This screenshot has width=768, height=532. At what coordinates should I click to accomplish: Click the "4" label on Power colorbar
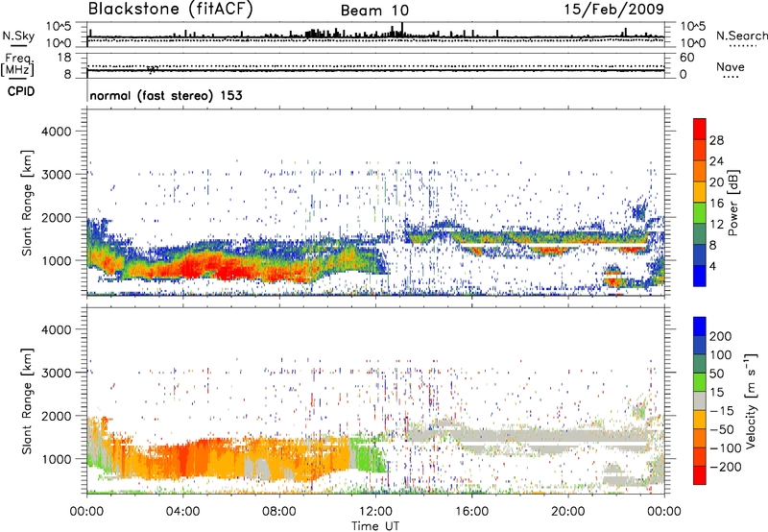click(x=712, y=266)
